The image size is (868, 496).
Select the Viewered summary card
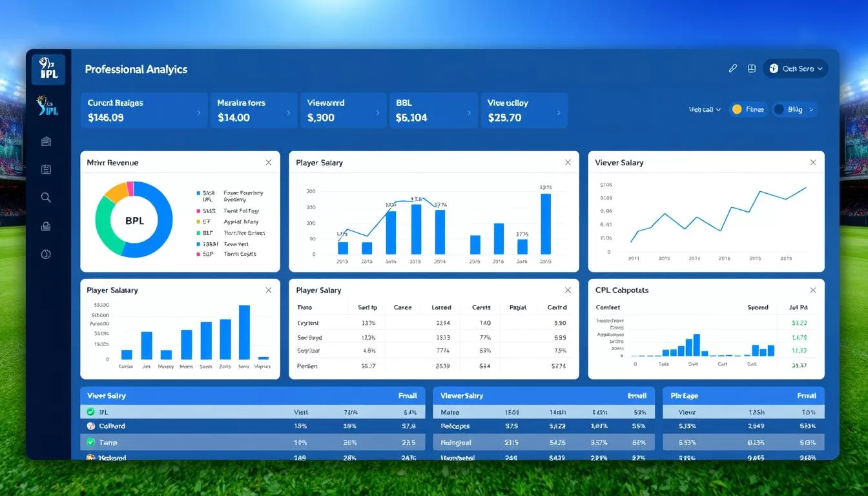342,110
